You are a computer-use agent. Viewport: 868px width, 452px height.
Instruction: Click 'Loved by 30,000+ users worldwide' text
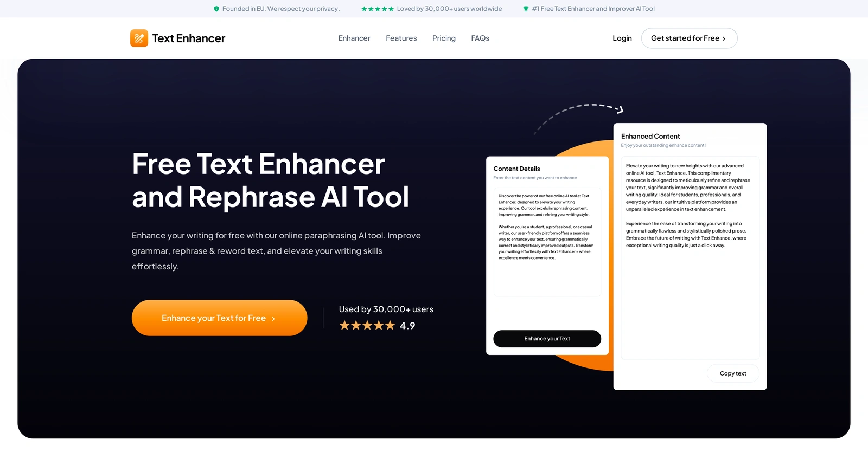(x=449, y=9)
